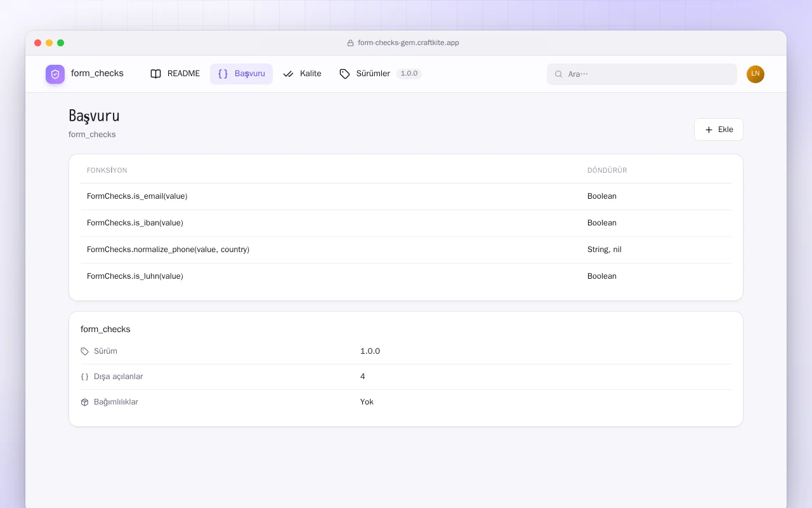Switch to the README tab
This screenshot has width=812, height=508.
(175, 74)
